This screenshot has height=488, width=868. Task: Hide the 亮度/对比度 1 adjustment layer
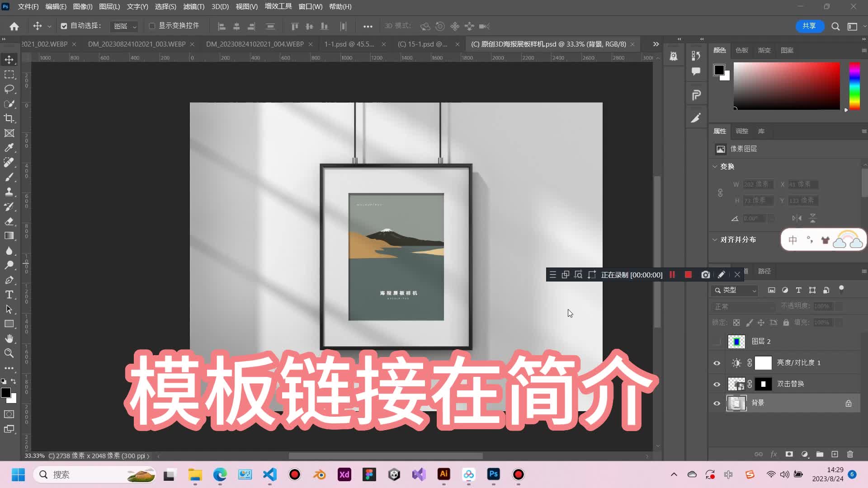[x=717, y=363]
